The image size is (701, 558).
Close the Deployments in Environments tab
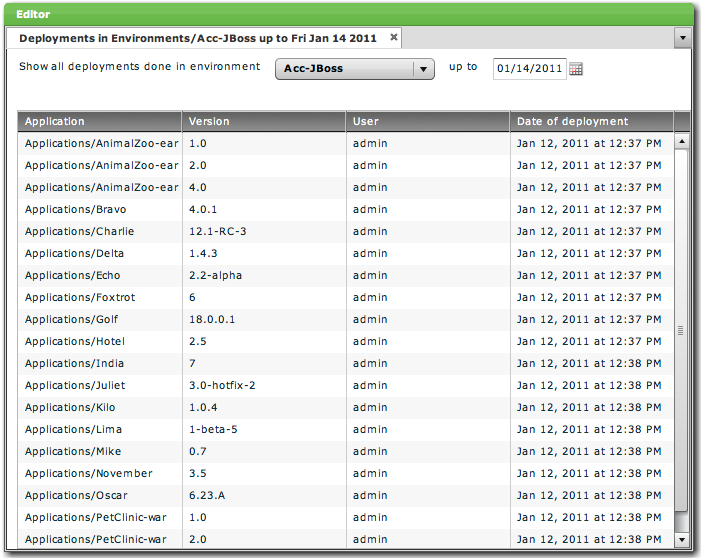coord(394,37)
